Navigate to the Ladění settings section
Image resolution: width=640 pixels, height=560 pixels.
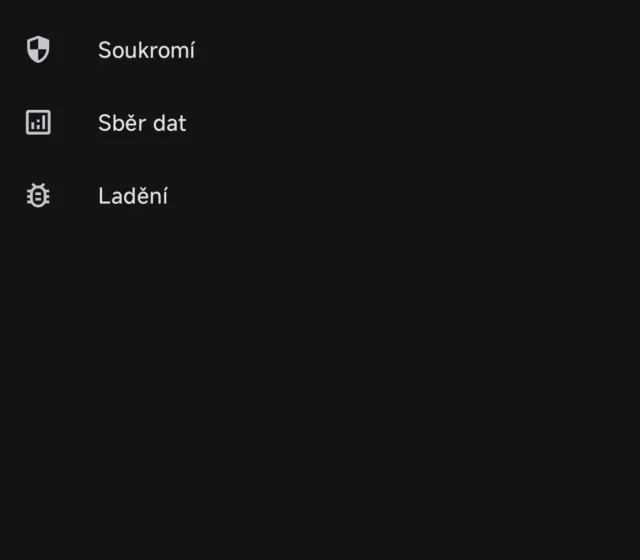(x=133, y=196)
